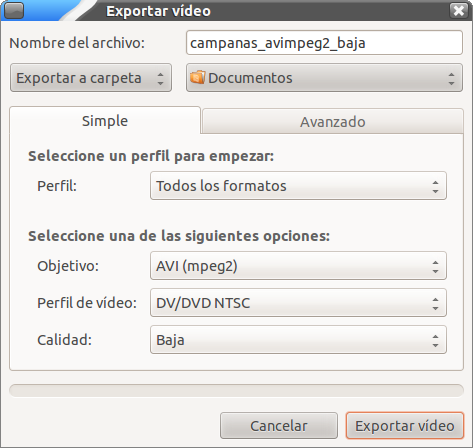Open the Perfil dropdown showing Todos los formatos
This screenshot has height=448, width=473.
pyautogui.click(x=298, y=186)
